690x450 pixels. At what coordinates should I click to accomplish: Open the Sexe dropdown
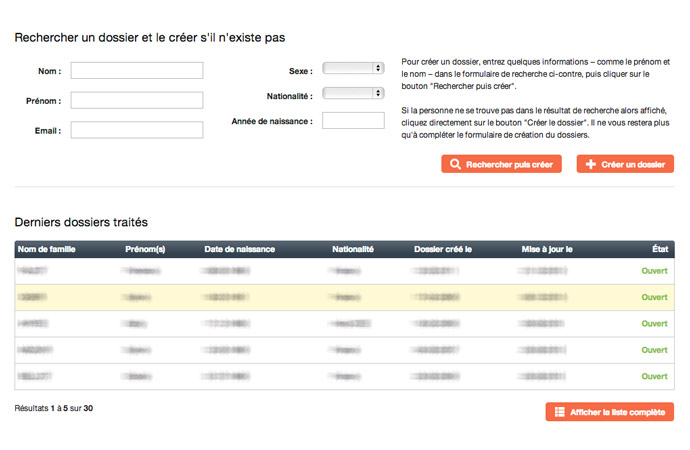coord(353,68)
